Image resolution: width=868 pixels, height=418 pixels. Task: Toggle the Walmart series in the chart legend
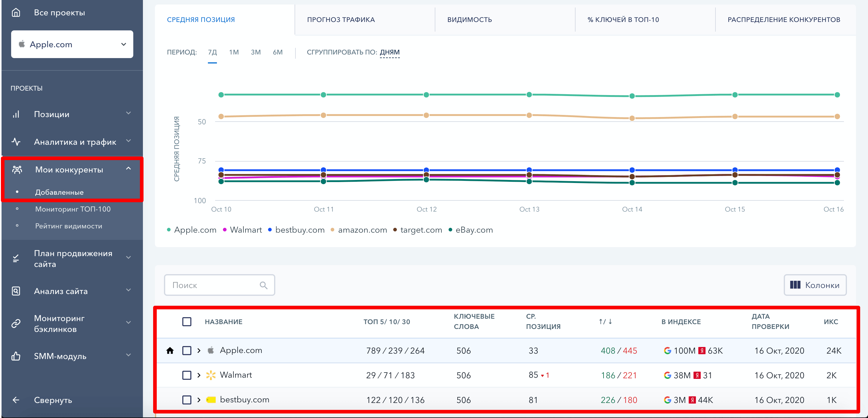click(242, 230)
